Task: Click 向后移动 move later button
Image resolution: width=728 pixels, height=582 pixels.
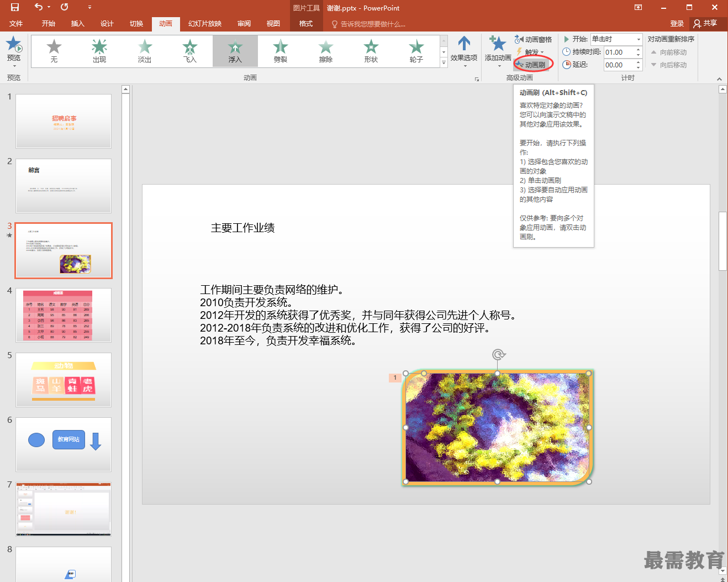Action: (x=669, y=65)
